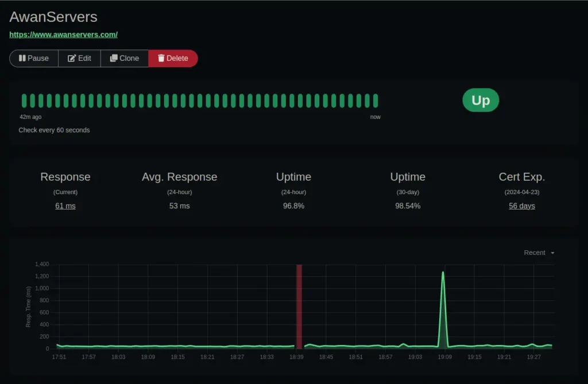Open the AwanServers website link
The height and width of the screenshot is (384, 588).
tap(63, 34)
